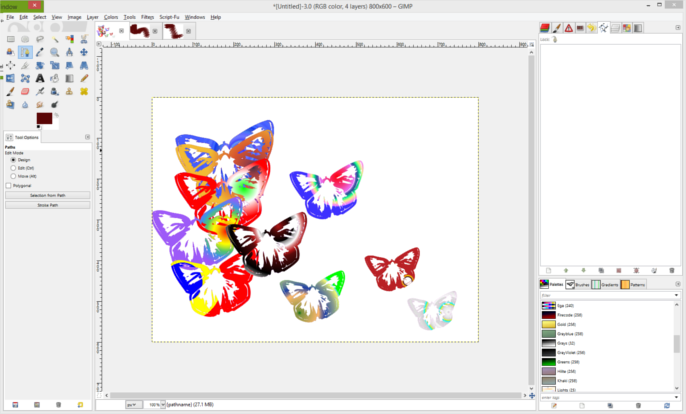This screenshot has height=414, width=686.
Task: Select the Fuzzy Select magic wand tool
Action: (x=55, y=39)
